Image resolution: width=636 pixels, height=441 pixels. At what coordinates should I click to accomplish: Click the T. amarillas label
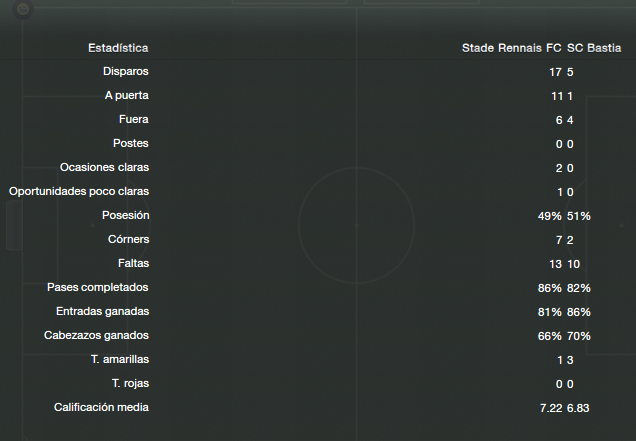point(120,359)
